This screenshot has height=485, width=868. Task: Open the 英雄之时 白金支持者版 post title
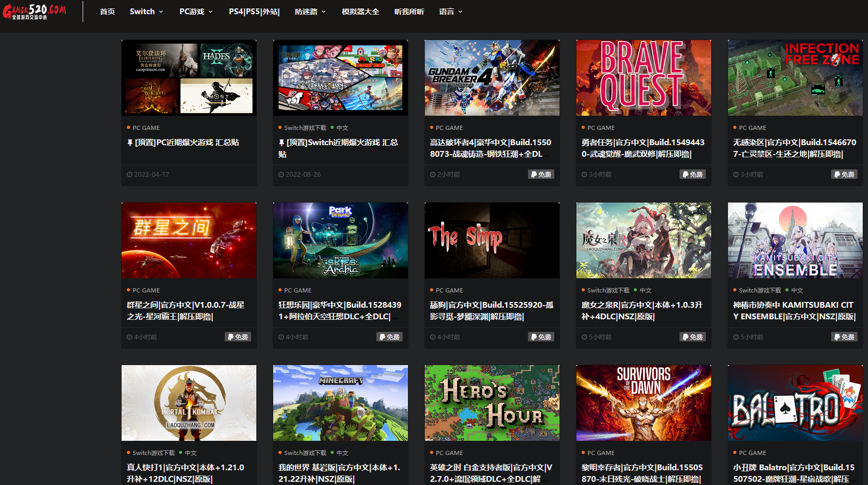491,473
